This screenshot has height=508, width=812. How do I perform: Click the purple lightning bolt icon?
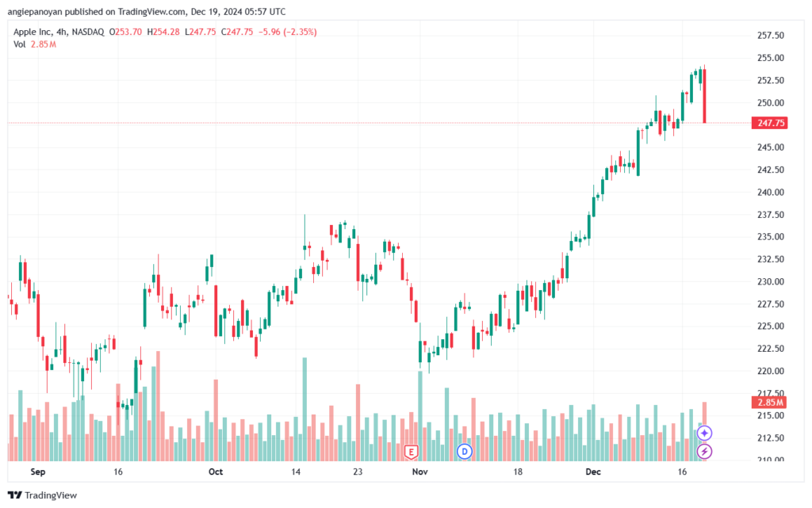pyautogui.click(x=704, y=452)
